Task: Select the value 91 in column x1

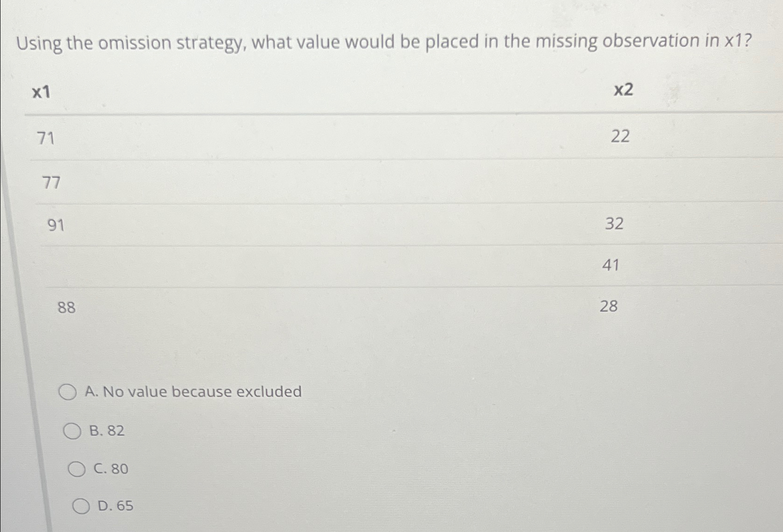Action: tap(55, 225)
